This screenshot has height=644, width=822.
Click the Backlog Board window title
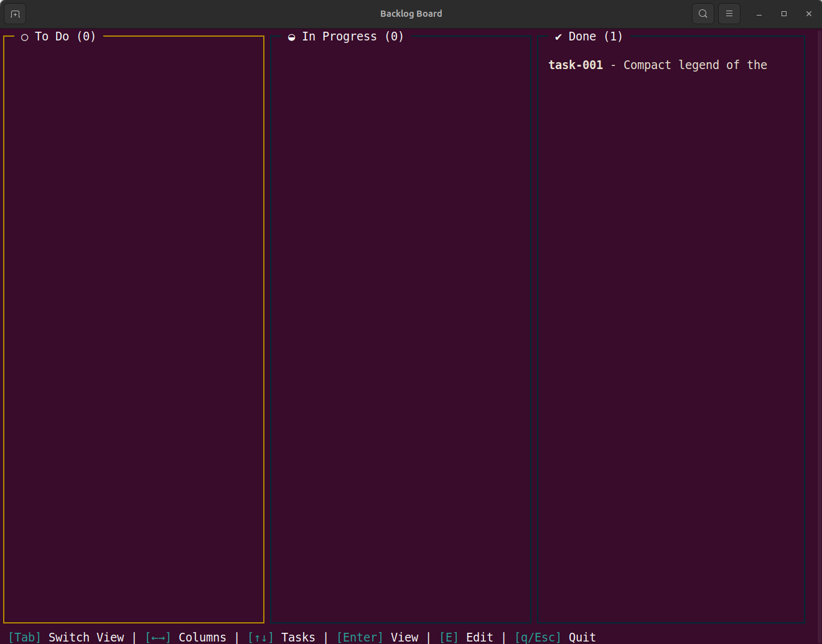tap(411, 14)
